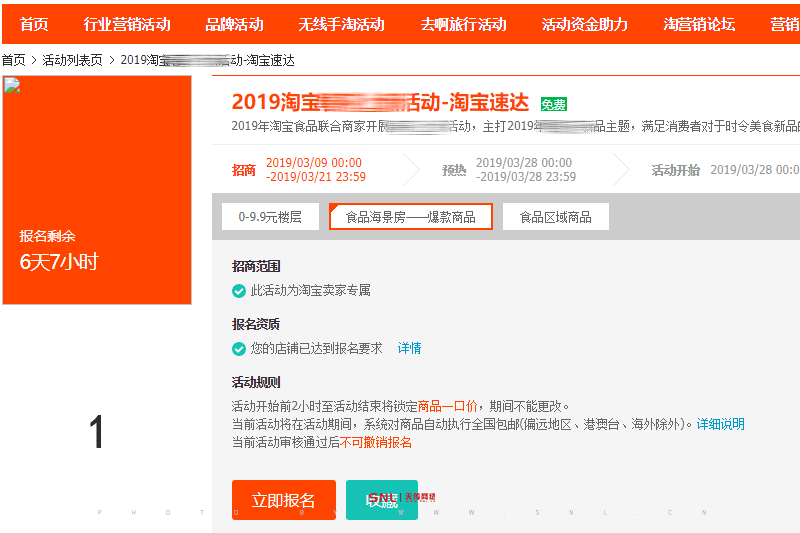Click the green 免费 badge beside the title

[554, 104]
